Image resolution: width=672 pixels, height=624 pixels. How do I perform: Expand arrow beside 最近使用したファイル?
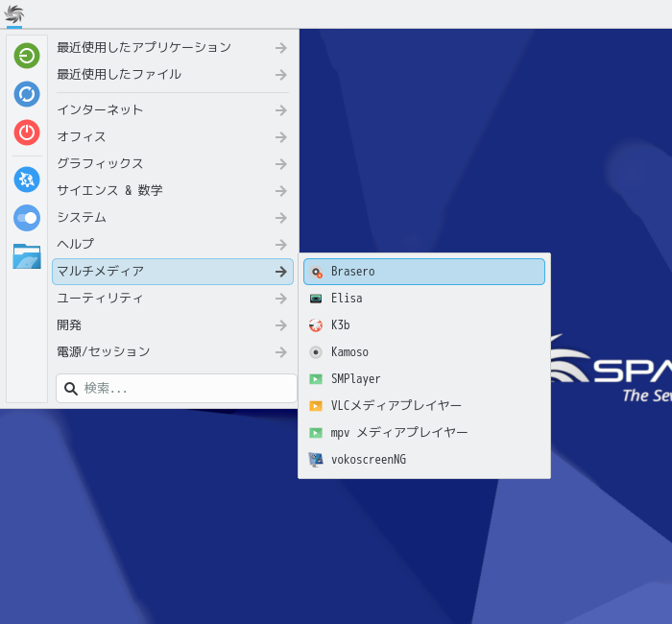(x=281, y=75)
